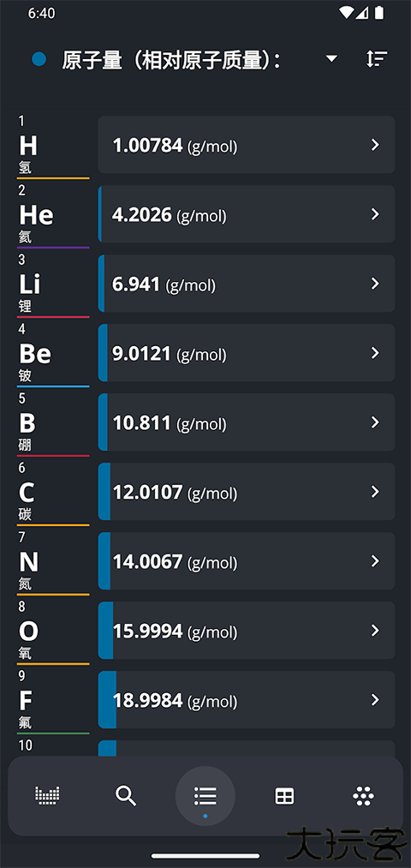The width and height of the screenshot is (411, 868).
Task: Select the list view icon
Action: click(205, 796)
